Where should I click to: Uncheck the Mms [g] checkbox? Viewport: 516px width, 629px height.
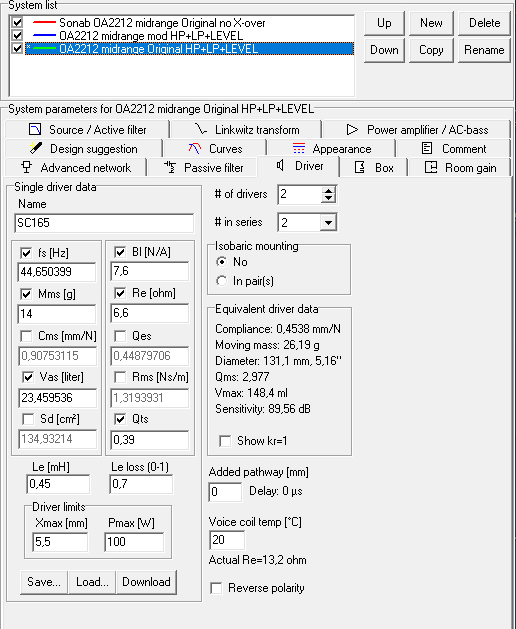point(26,294)
